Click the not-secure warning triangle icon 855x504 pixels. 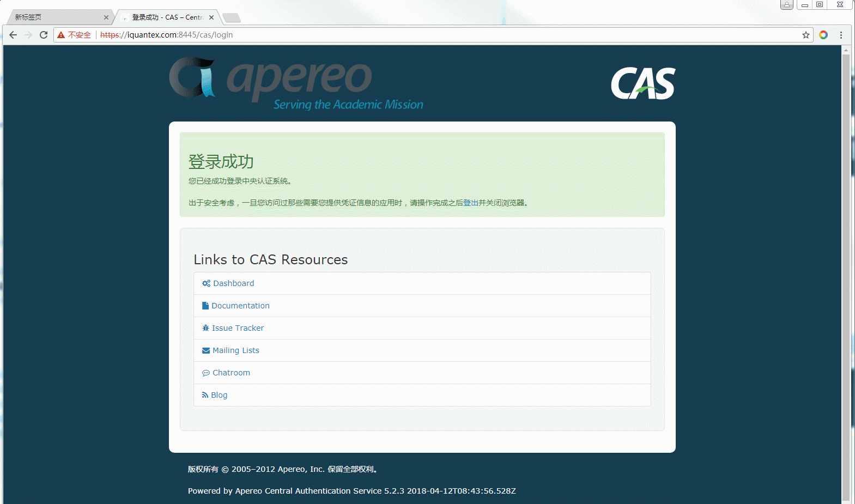[61, 35]
